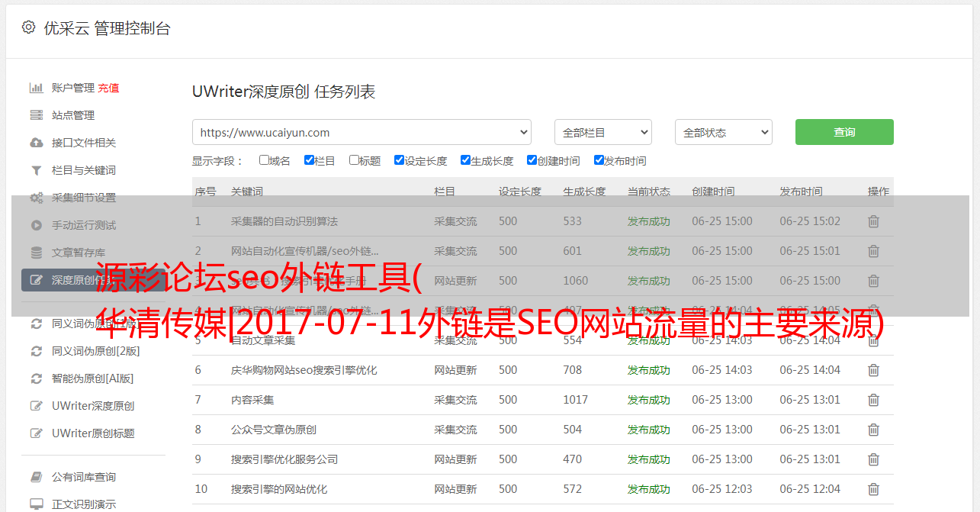This screenshot has width=980, height=512.
Task: Click the filter icon for 栏目与关键词
Action: (x=36, y=170)
